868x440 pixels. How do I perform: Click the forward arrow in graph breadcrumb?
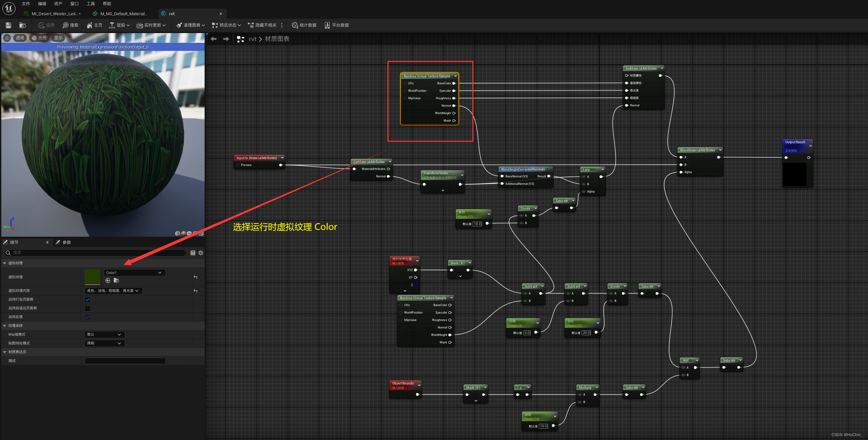point(226,39)
